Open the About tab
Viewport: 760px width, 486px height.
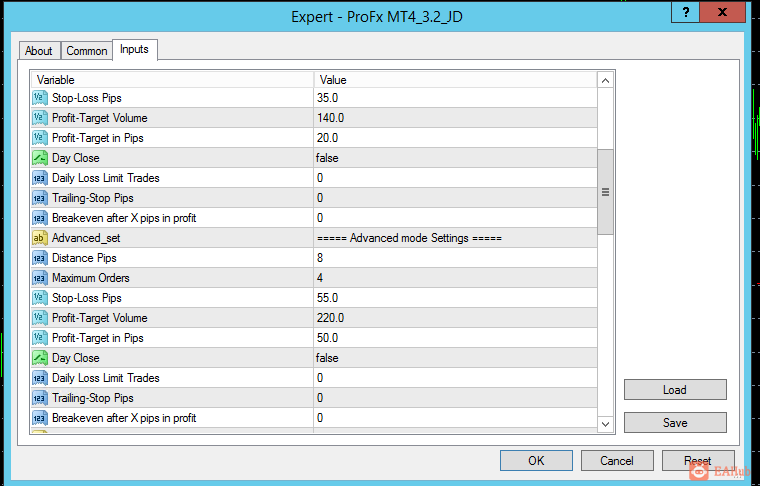coord(39,51)
